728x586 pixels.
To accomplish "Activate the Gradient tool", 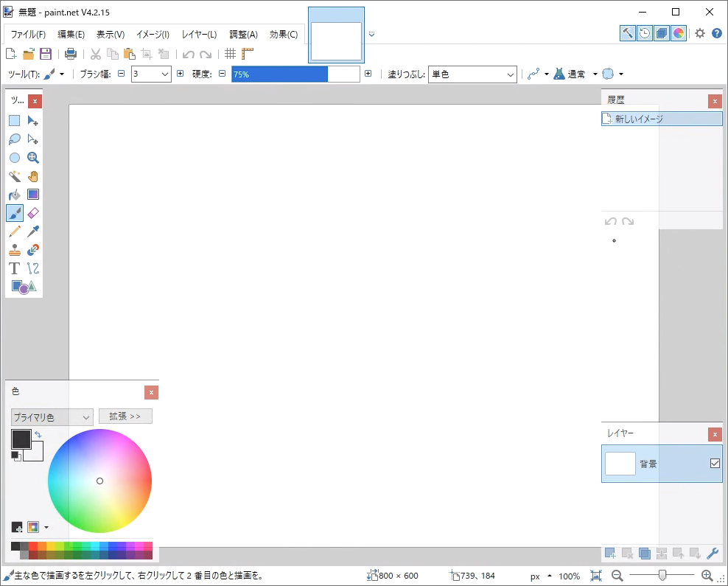I will [x=33, y=195].
